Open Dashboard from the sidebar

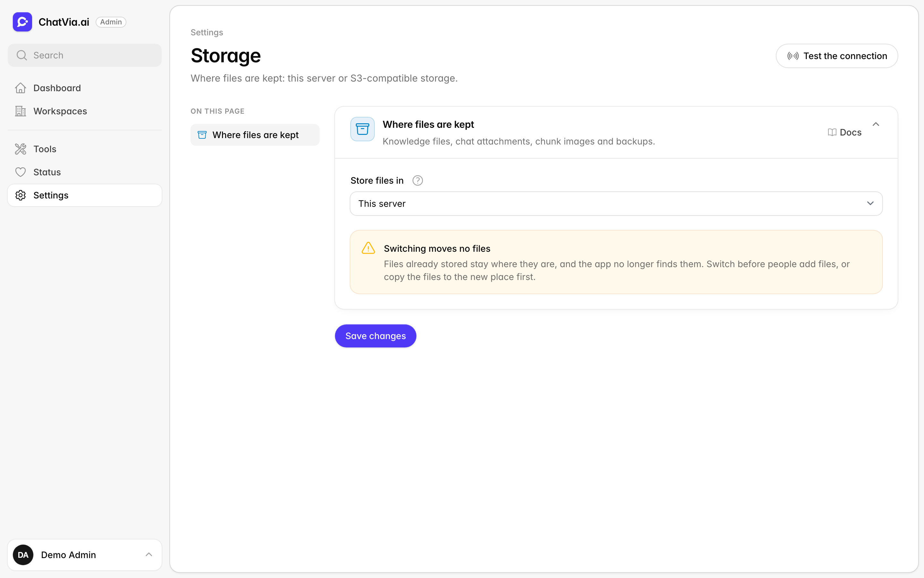click(85, 88)
